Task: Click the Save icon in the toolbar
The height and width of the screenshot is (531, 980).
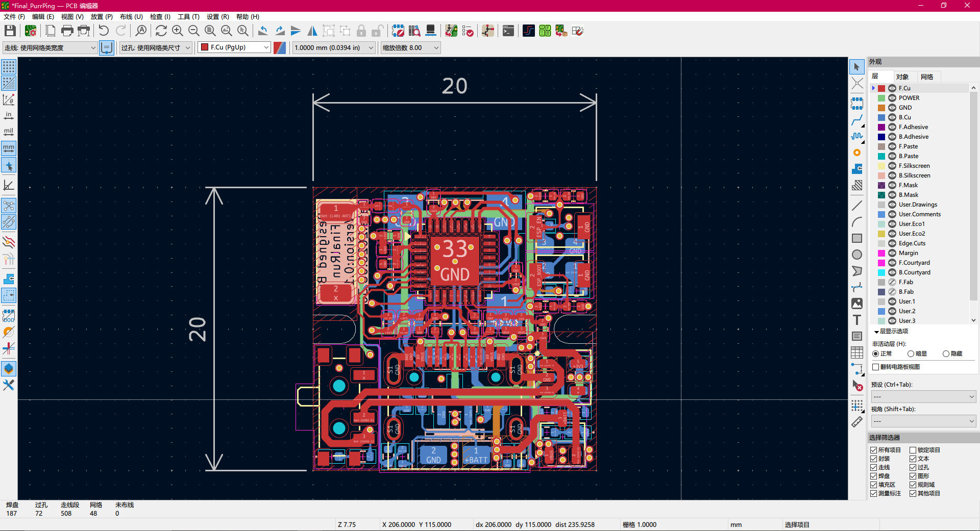Action: tap(10, 31)
